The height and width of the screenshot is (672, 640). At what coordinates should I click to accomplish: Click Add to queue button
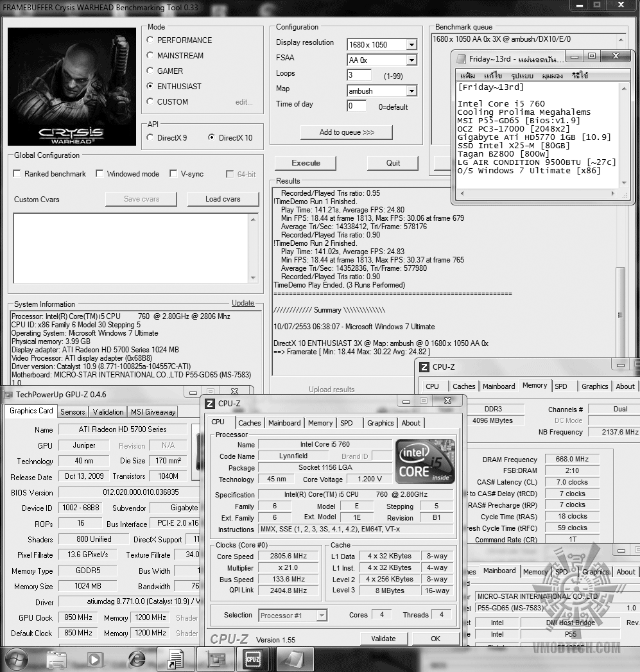[x=347, y=132]
